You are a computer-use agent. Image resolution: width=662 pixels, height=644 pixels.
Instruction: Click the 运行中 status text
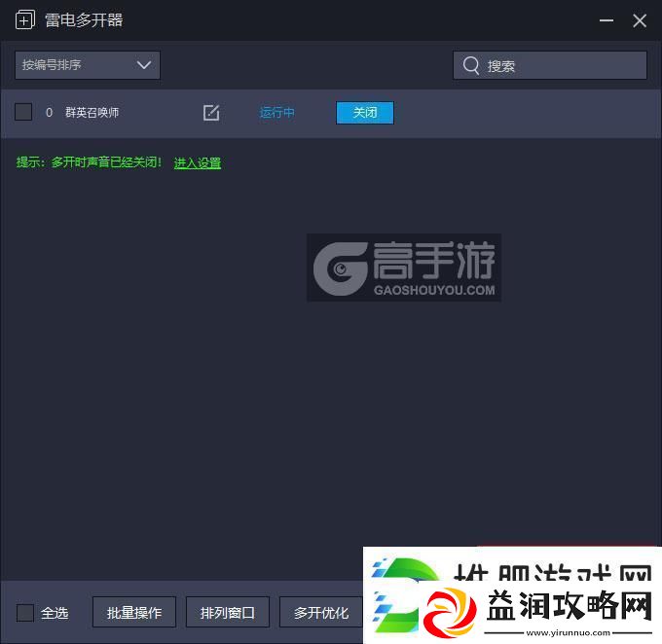tap(276, 113)
